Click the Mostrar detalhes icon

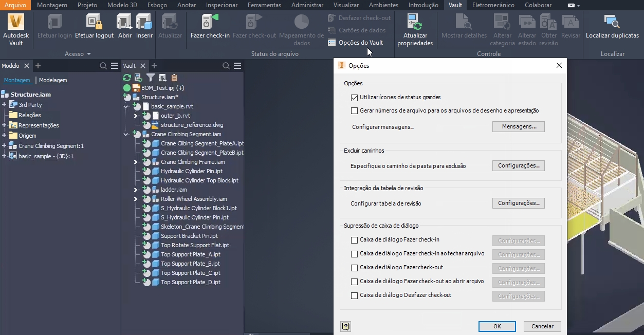(x=464, y=22)
